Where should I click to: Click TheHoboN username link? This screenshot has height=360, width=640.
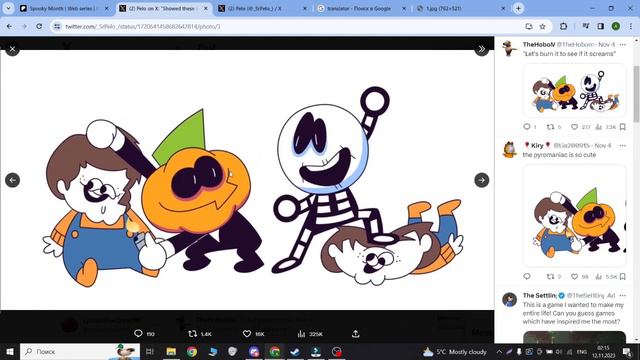click(539, 44)
